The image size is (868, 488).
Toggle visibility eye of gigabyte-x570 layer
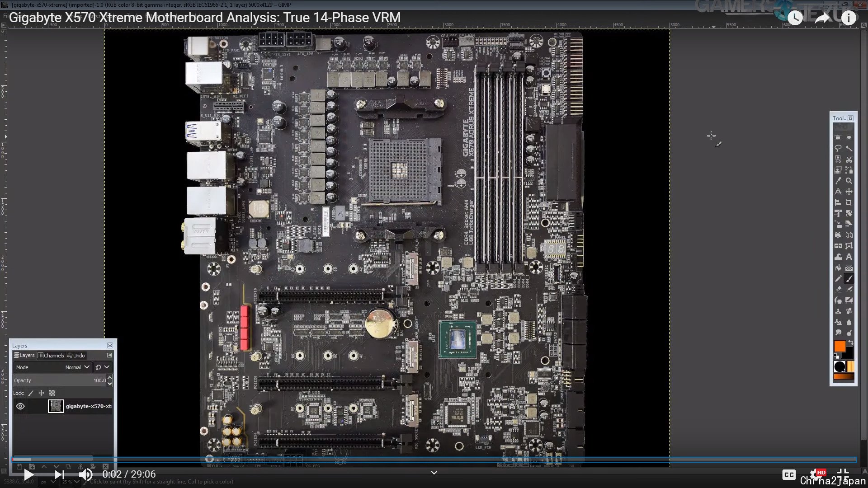click(20, 406)
